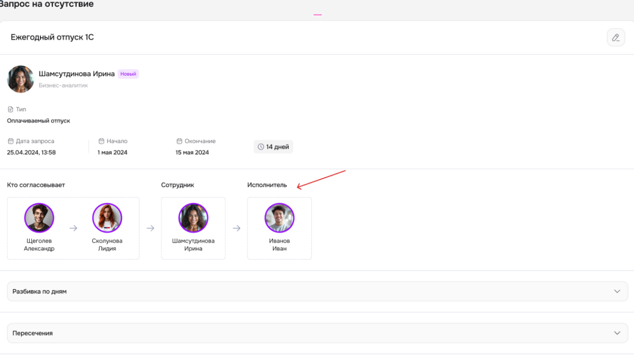Click the Сколунова Лидия name label
This screenshot has width=634, height=364.
pos(107,245)
